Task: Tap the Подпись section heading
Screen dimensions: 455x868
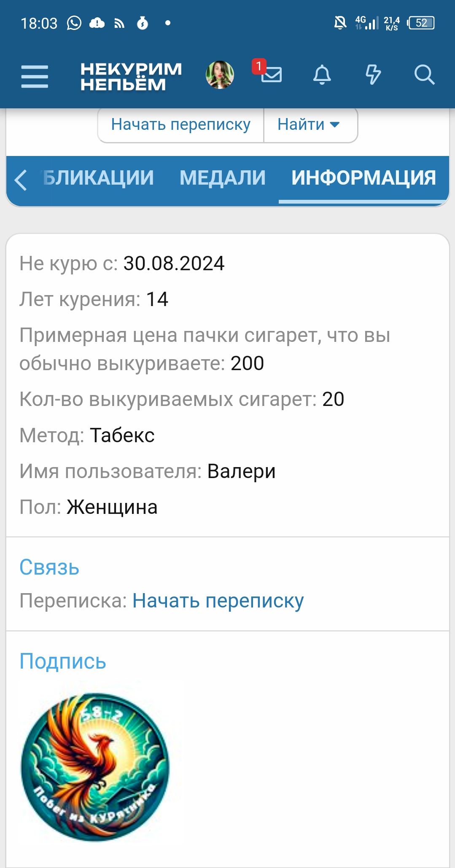Action: point(63,661)
